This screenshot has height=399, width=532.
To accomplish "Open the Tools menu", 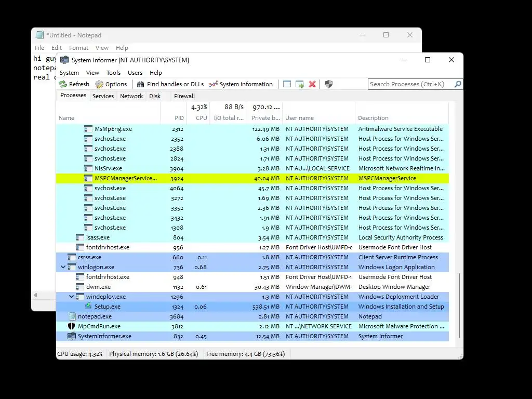I will pos(113,73).
